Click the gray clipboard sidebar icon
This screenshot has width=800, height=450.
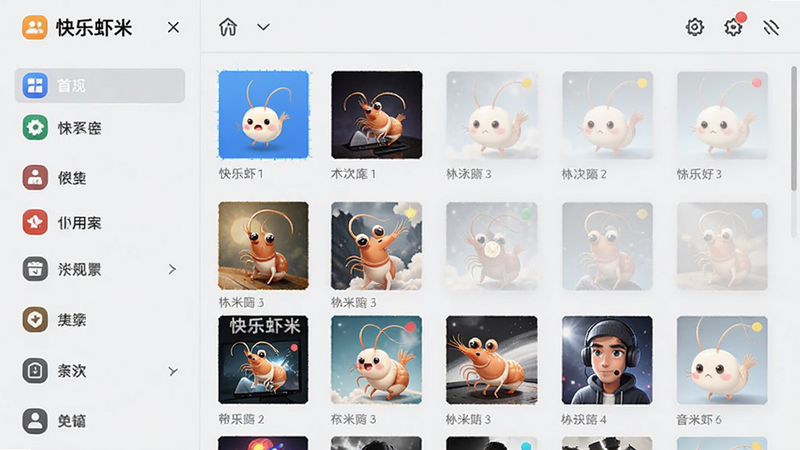click(x=35, y=370)
